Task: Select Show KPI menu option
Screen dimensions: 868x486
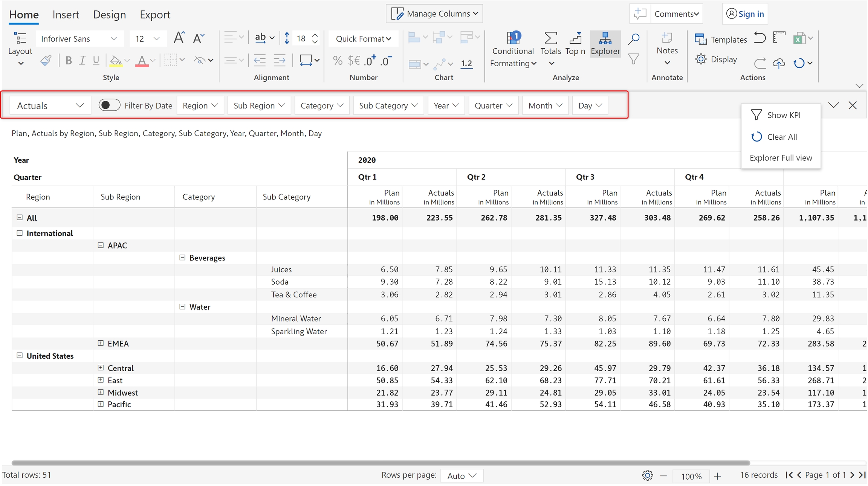Action: click(x=783, y=115)
